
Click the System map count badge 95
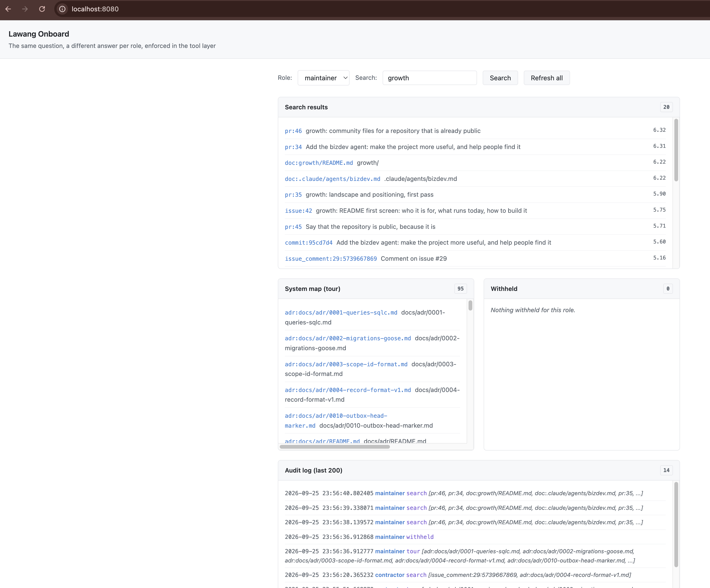pos(460,289)
